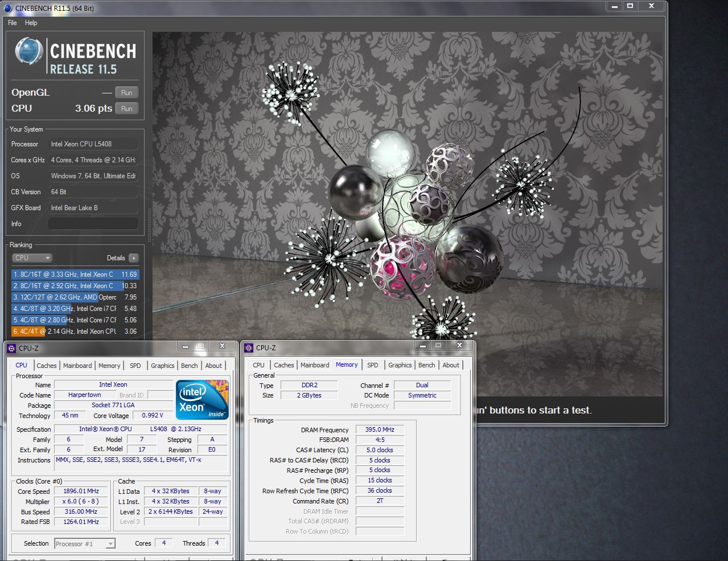Click the Details arrow button in Ranking
Image resolution: width=728 pixels, height=561 pixels.
(134, 258)
